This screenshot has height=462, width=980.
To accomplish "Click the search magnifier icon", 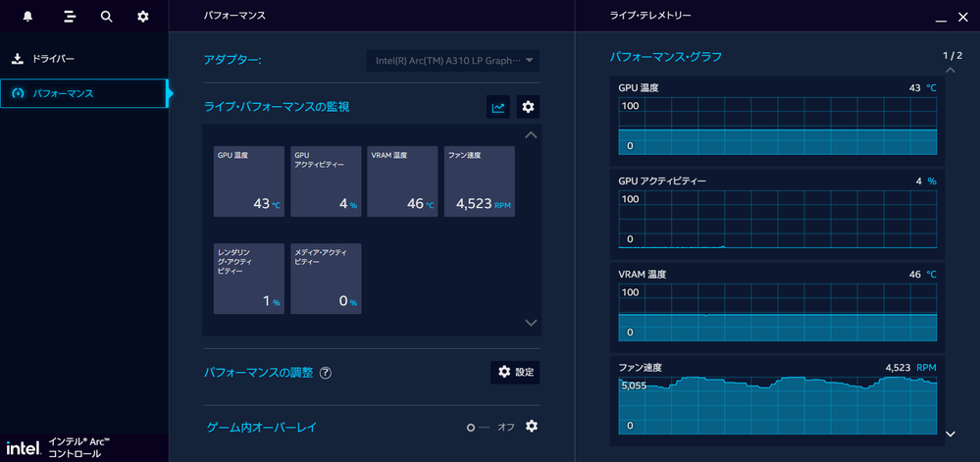I will 106,17.
